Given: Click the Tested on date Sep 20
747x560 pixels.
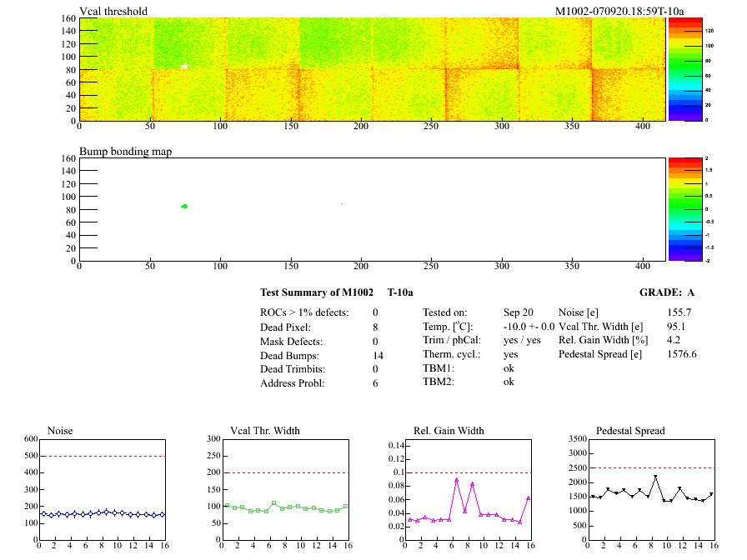Looking at the screenshot, I should click(x=518, y=312).
